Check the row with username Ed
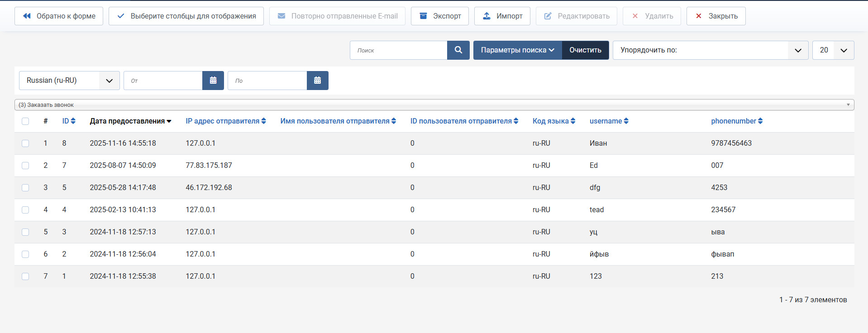This screenshot has height=333, width=868. click(25, 166)
